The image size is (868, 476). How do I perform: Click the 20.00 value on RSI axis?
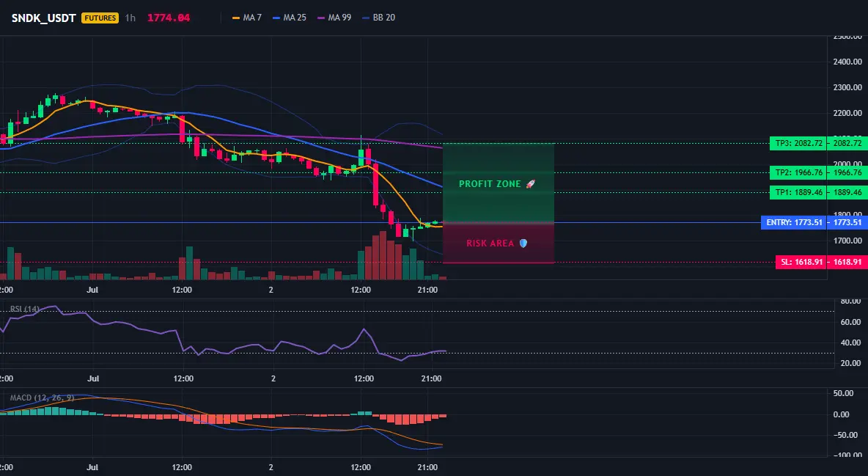pos(851,363)
